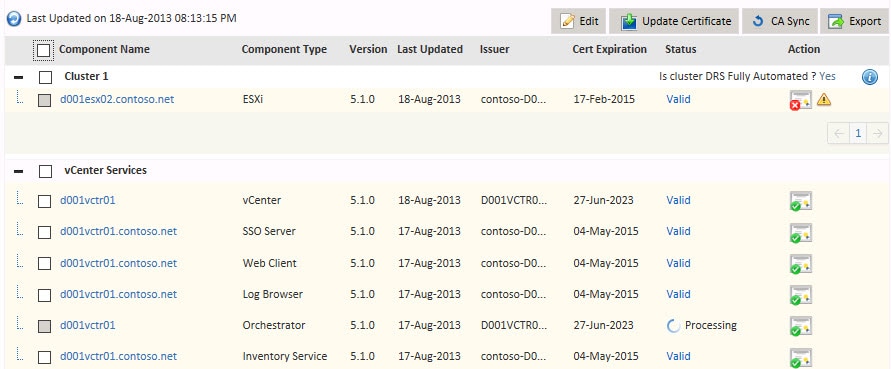Screen dimensions: 891x369
Task: Collapse the vCenter Services group
Action: coord(19,171)
